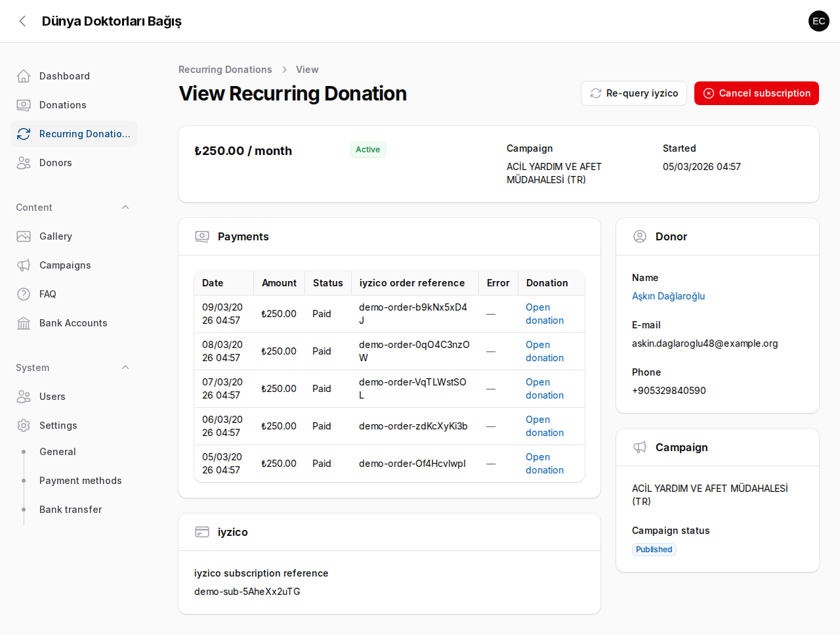Click the donor phone number +905329840590
This screenshot has width=840, height=635.
point(669,391)
